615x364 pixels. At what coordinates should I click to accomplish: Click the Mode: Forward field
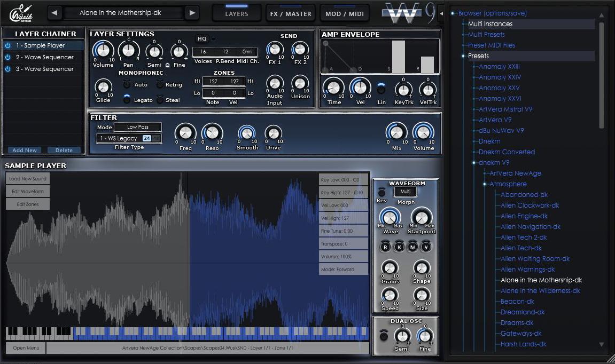point(343,269)
